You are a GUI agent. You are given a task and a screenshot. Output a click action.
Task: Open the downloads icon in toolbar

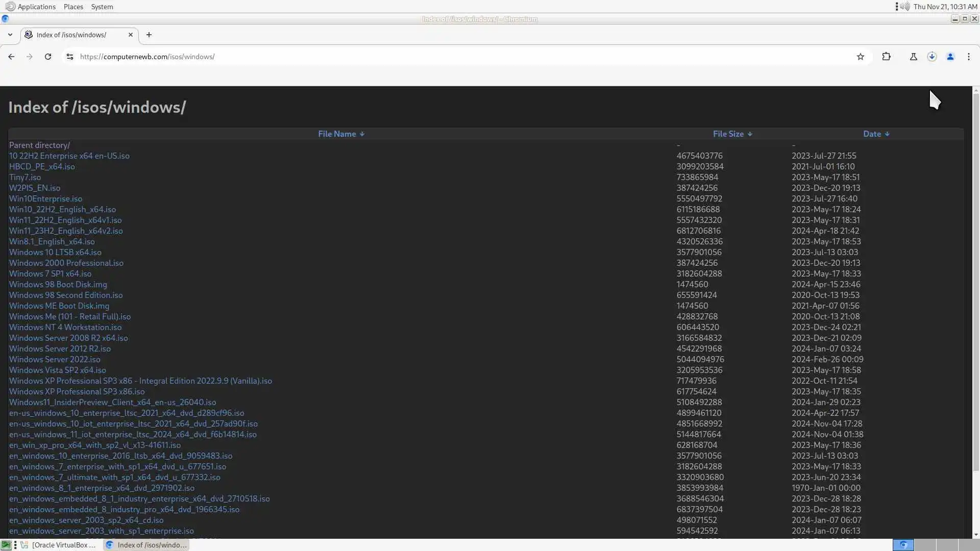point(932,57)
